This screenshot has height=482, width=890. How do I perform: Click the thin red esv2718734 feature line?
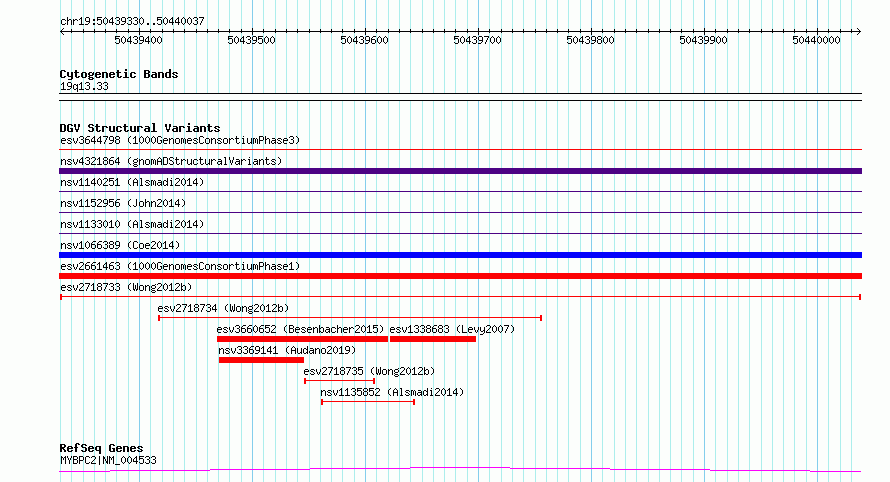350,318
